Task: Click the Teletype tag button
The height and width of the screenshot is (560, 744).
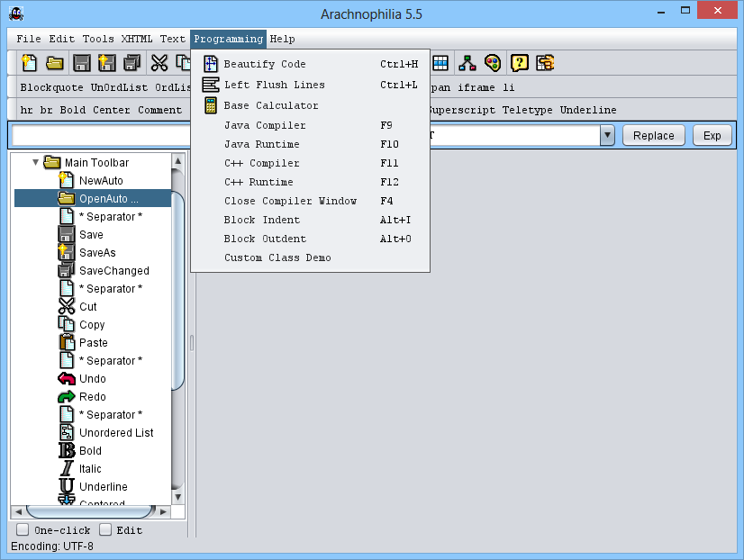Action: tap(527, 110)
